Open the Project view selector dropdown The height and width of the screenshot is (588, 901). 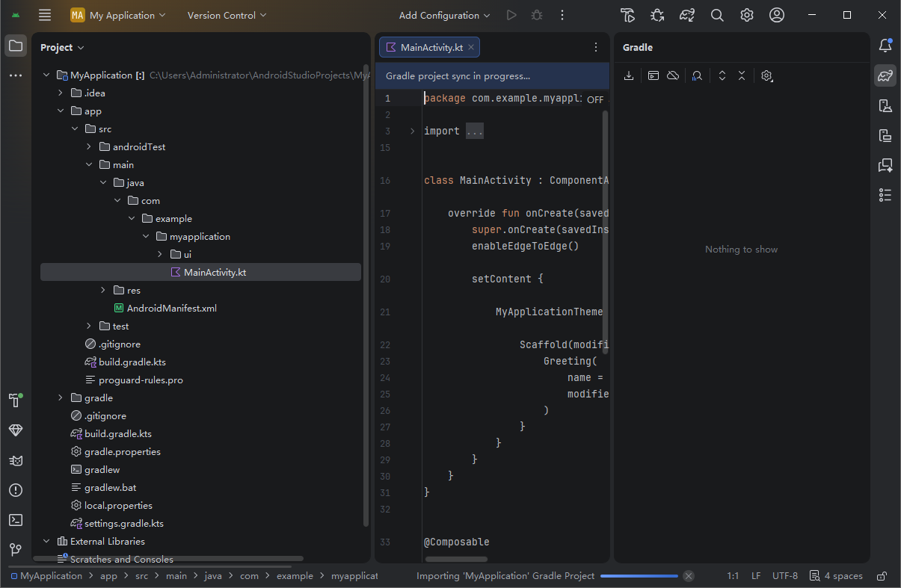[x=62, y=47]
